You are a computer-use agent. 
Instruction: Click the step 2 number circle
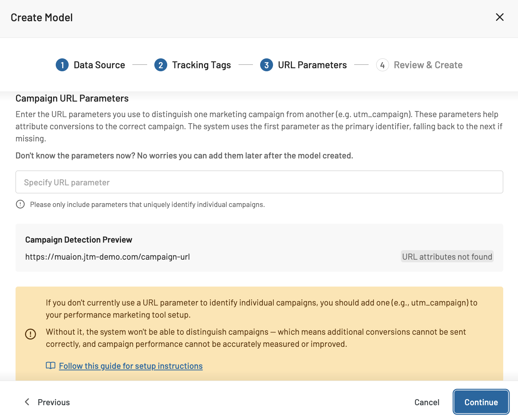click(161, 65)
